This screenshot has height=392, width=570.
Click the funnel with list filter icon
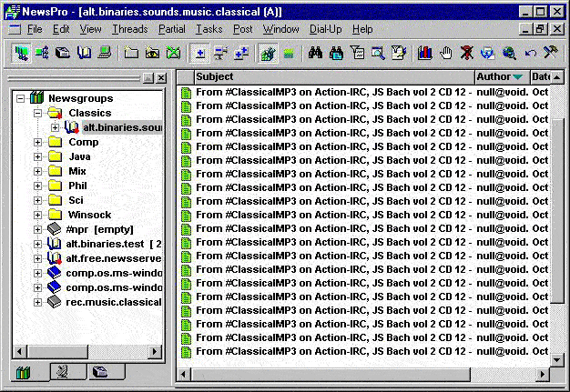click(x=357, y=54)
